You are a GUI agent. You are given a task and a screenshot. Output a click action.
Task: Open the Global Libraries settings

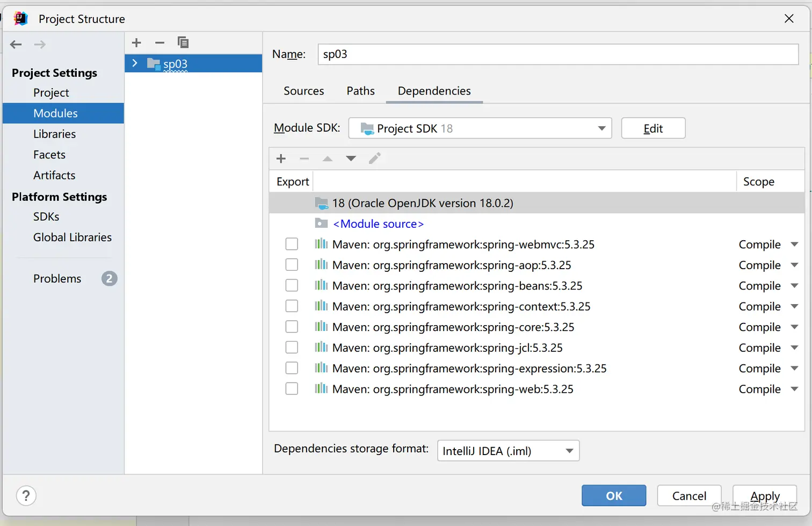pyautogui.click(x=73, y=237)
